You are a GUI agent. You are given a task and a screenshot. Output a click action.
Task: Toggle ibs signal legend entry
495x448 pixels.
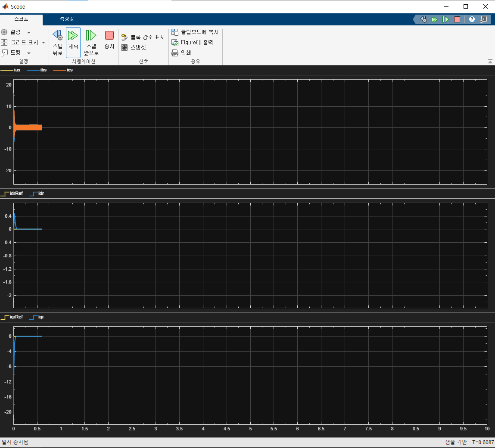coord(37,70)
